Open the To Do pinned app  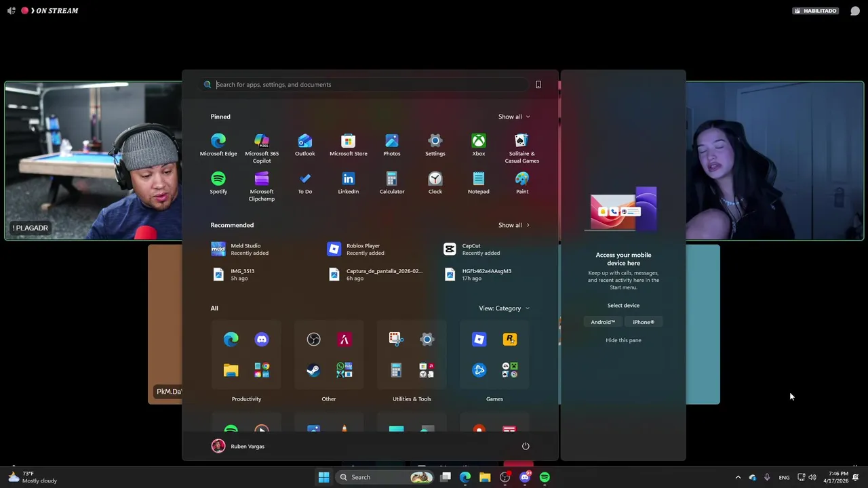pos(305,183)
